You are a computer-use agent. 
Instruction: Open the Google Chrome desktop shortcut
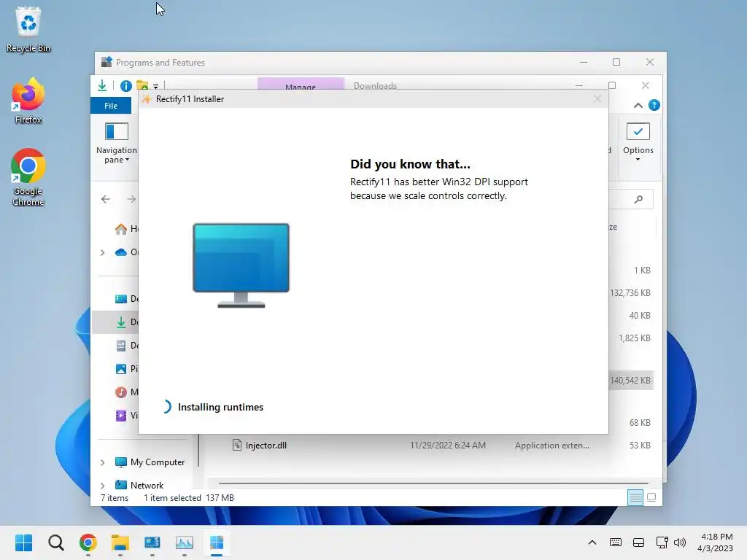point(28,177)
